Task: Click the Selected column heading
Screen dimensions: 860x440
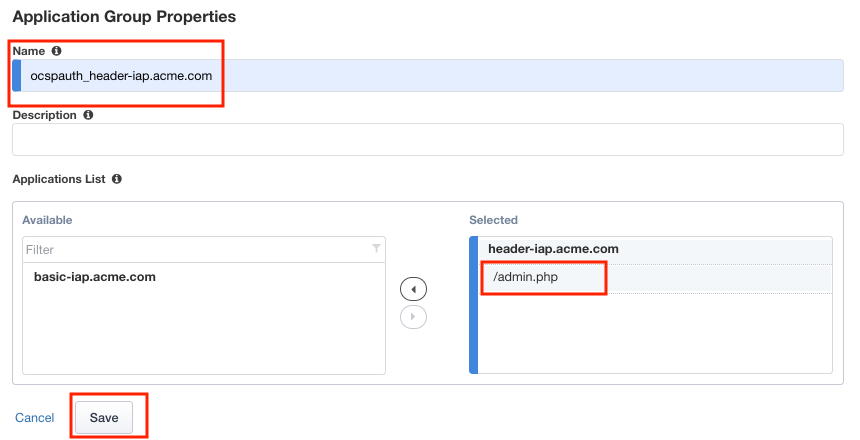Action: pos(494,220)
